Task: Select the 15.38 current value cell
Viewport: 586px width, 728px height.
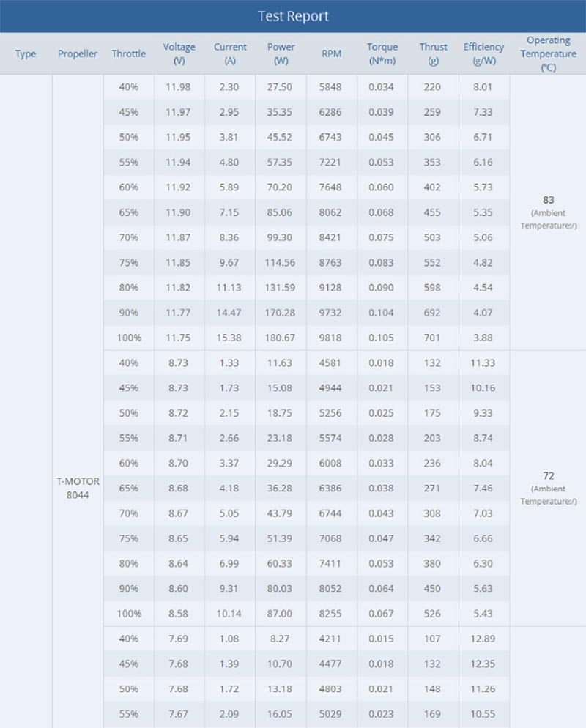Action: click(230, 338)
